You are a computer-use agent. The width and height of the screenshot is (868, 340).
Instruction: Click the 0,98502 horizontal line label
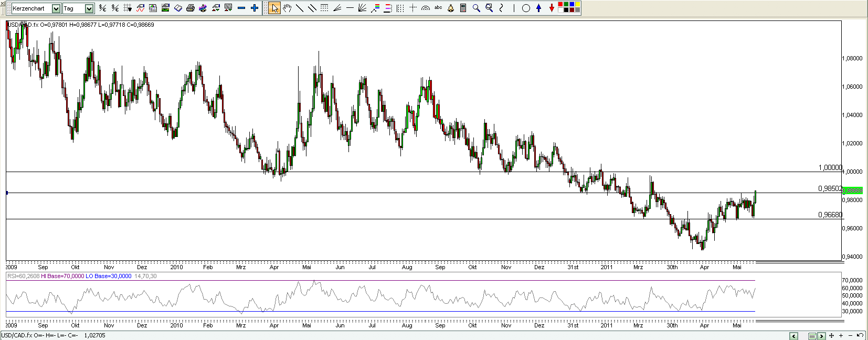tap(830, 188)
